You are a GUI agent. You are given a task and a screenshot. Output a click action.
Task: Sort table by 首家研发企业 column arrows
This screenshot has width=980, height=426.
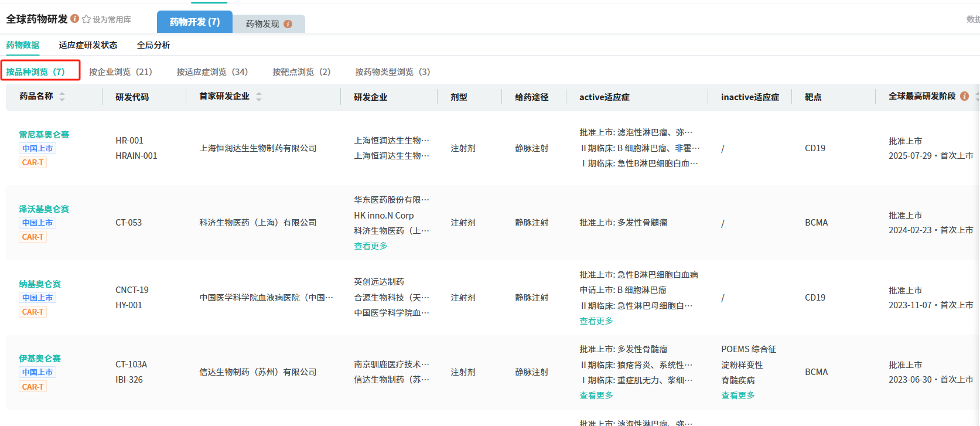[259, 97]
